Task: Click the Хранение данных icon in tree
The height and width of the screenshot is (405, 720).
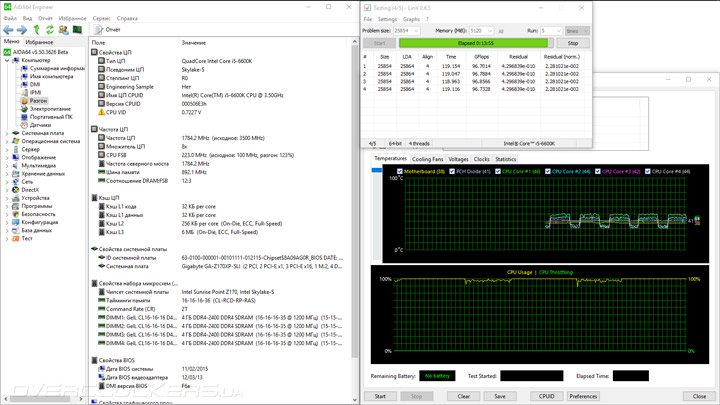Action: click(x=16, y=174)
